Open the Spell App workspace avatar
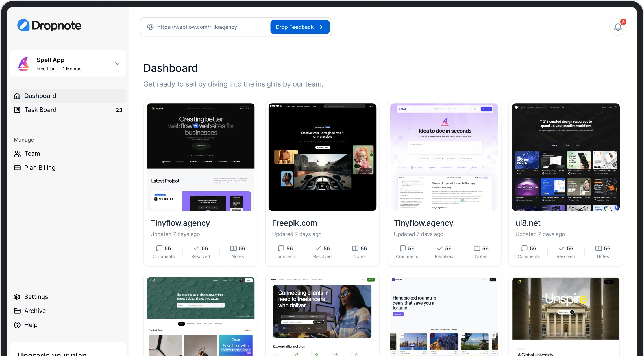Image resolution: width=644 pixels, height=356 pixels. click(x=23, y=63)
